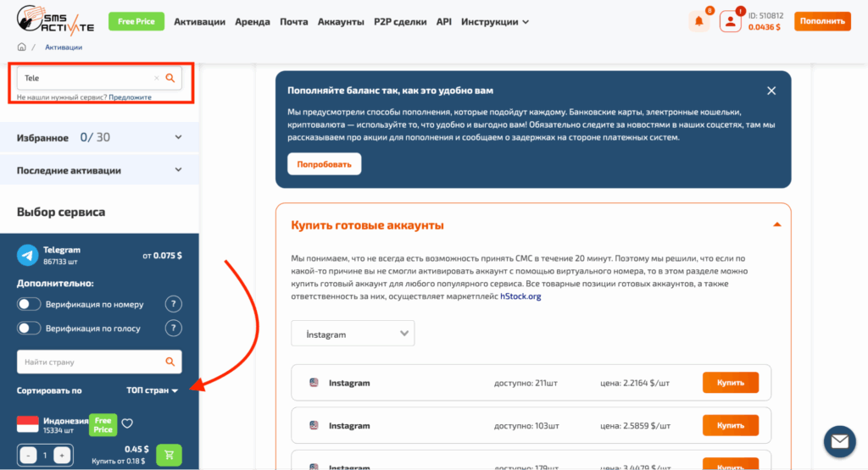Expand the Избранное section

click(178, 137)
